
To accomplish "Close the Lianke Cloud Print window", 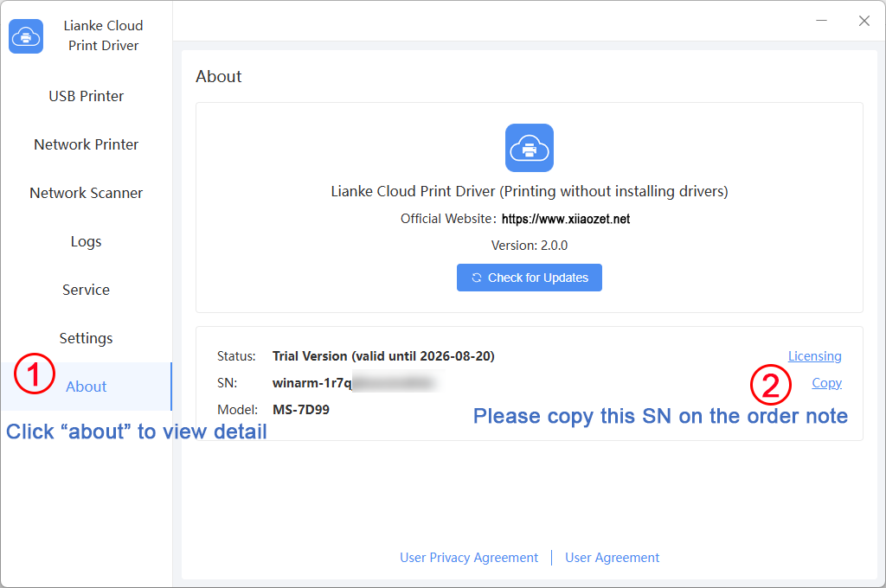I will click(x=864, y=21).
